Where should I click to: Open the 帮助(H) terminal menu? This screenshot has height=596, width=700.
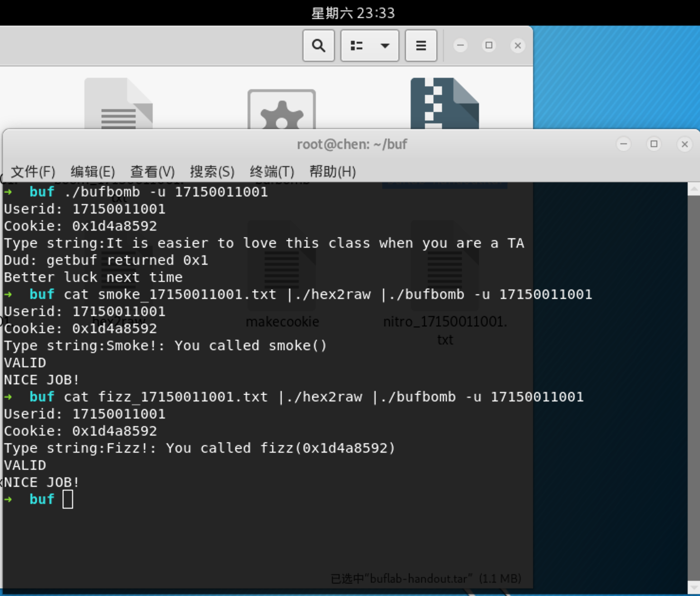coord(332,171)
